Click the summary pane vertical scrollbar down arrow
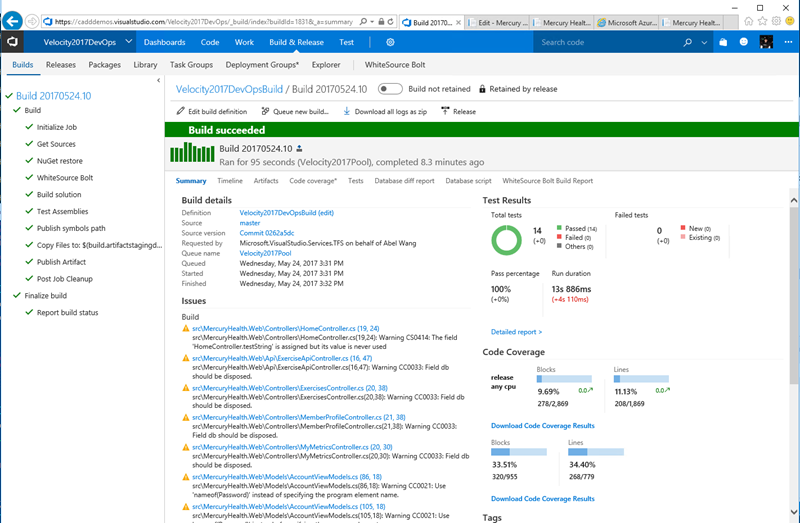This screenshot has width=800, height=523. (793, 512)
